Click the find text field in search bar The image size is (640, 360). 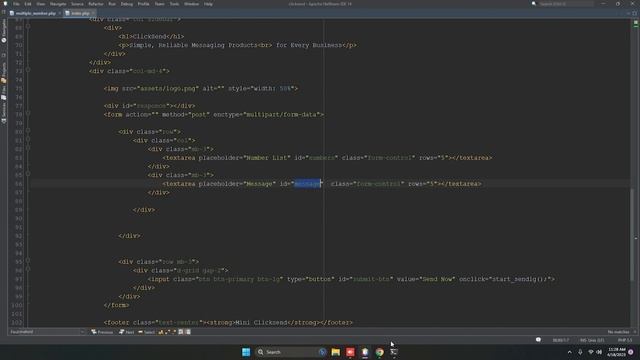[x=44, y=332]
